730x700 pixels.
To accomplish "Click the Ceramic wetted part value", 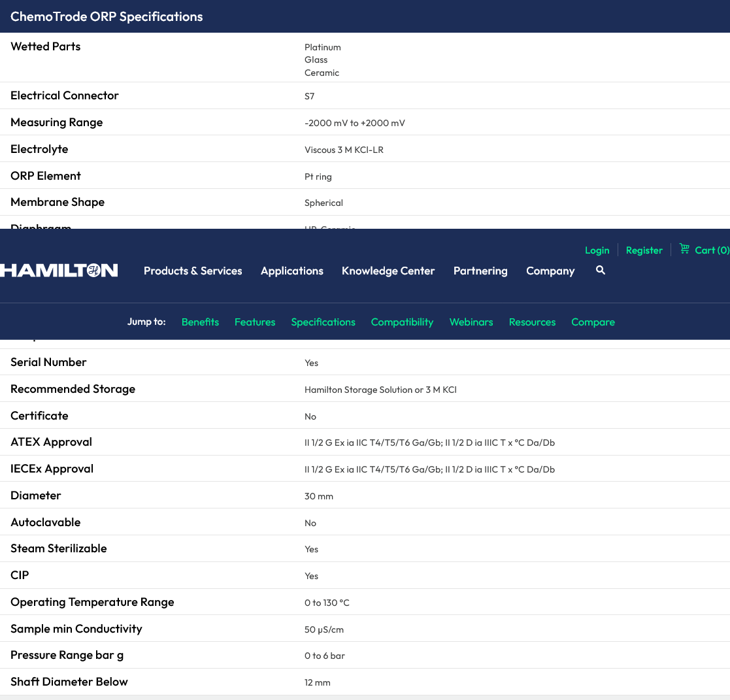I will pyautogui.click(x=322, y=73).
